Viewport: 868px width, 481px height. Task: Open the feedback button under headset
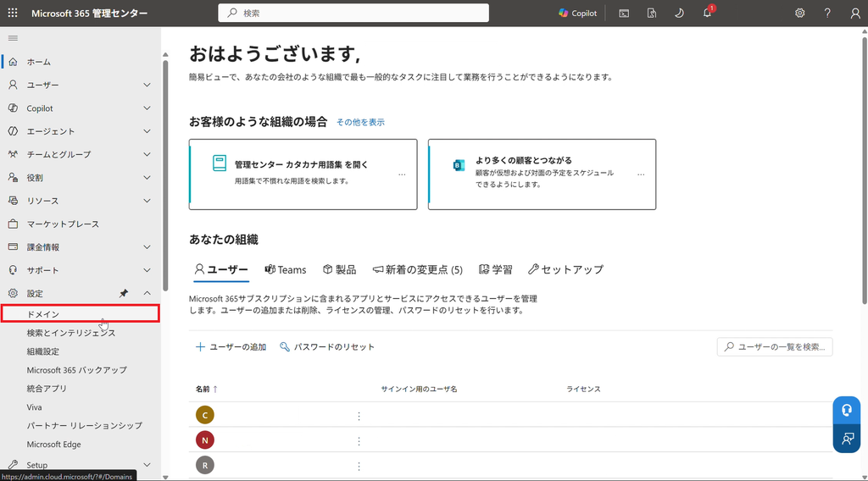click(847, 439)
